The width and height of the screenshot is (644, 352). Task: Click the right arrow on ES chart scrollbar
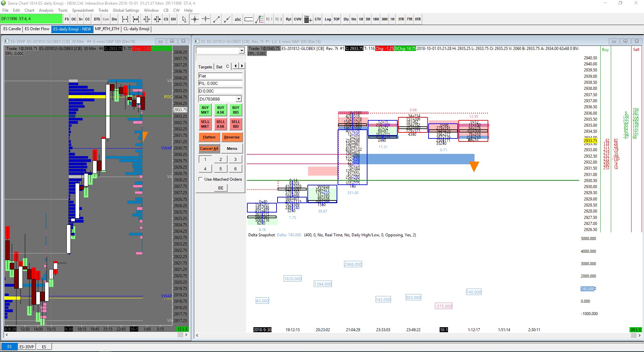pyautogui.click(x=640, y=335)
